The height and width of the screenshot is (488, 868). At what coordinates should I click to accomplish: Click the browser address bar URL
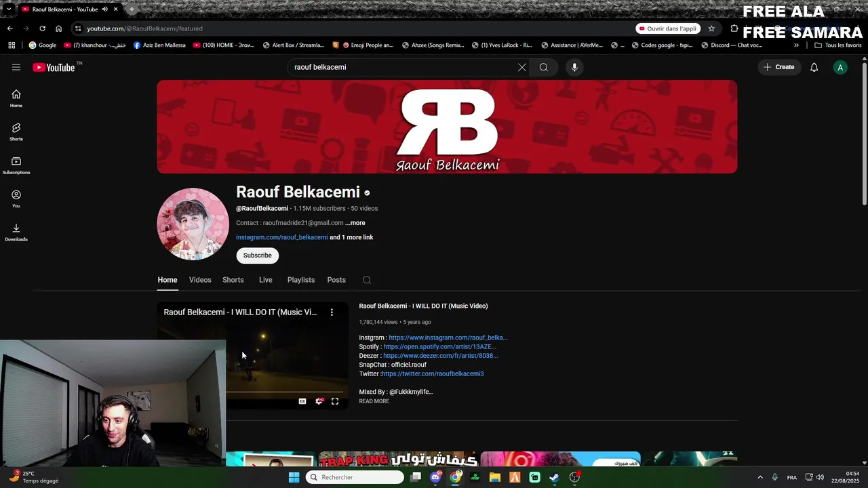144,28
